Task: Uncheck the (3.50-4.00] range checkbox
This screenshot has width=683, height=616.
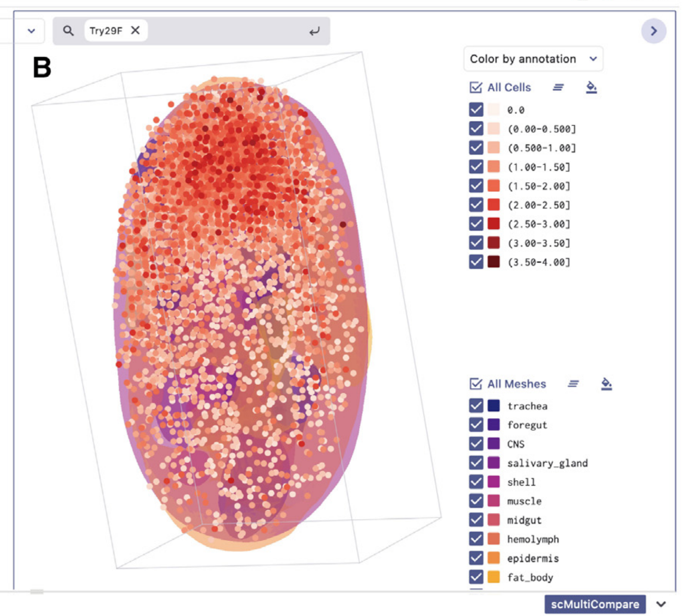Action: pyautogui.click(x=476, y=262)
